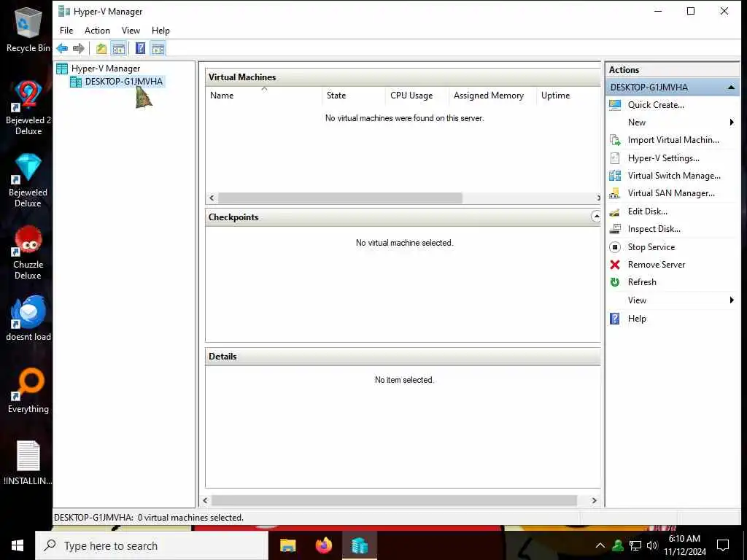Open the Recycle Bin desktop icon
Screen dimensions: 747x560
[x=28, y=29]
